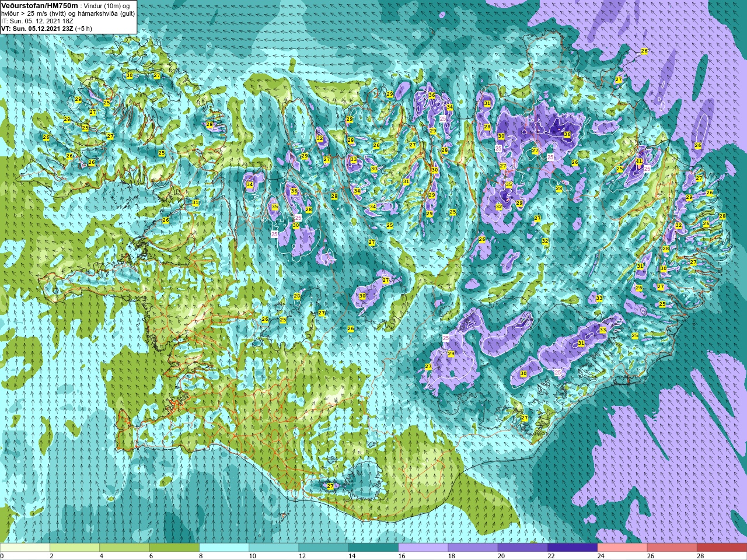This screenshot has width=747, height=560.
Task: Pick the 10–12 m/s turquoise legend swatch
Action: pos(274,548)
